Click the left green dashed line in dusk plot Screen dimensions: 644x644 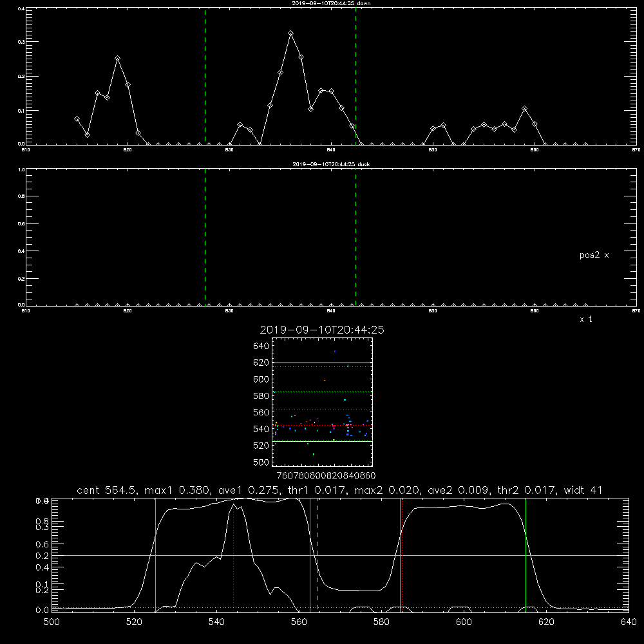[x=205, y=237]
